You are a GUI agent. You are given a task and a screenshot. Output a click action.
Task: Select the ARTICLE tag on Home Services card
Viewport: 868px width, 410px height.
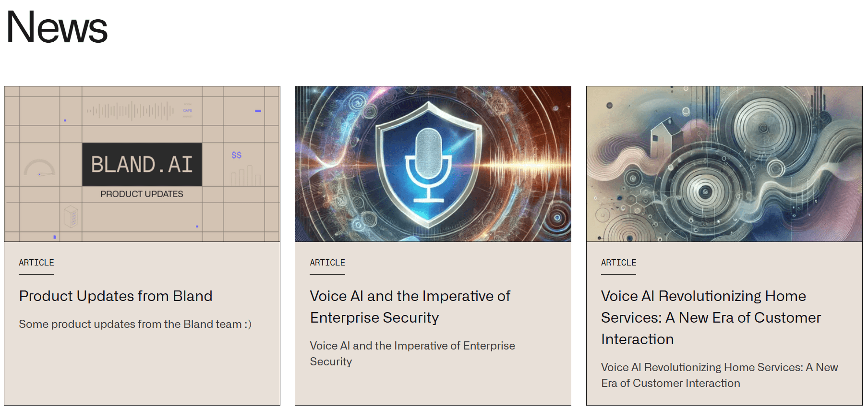pos(618,263)
